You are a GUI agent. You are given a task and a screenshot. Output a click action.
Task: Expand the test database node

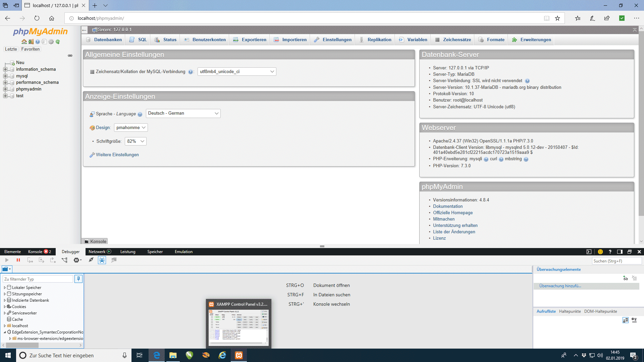(x=5, y=96)
